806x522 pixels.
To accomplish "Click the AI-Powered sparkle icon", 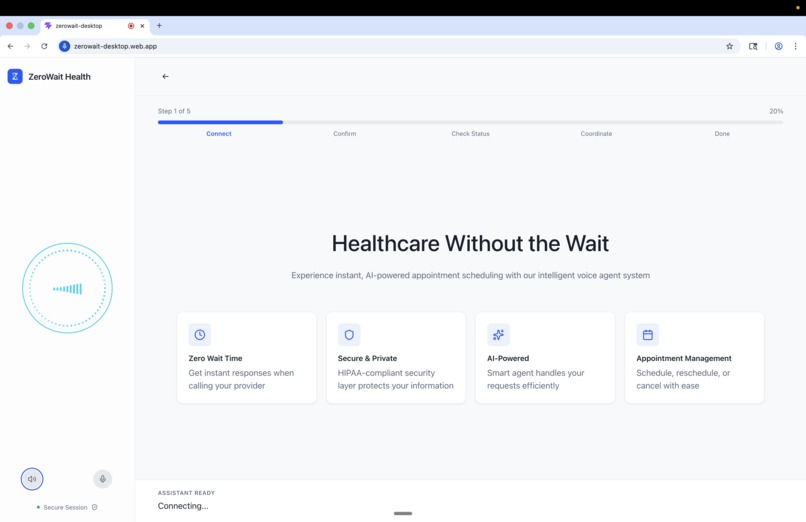I will 498,335.
